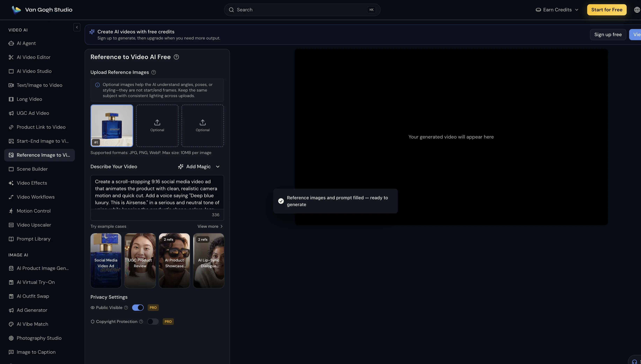
Task: Enable the Copyright Protection switch
Action: tap(153, 322)
